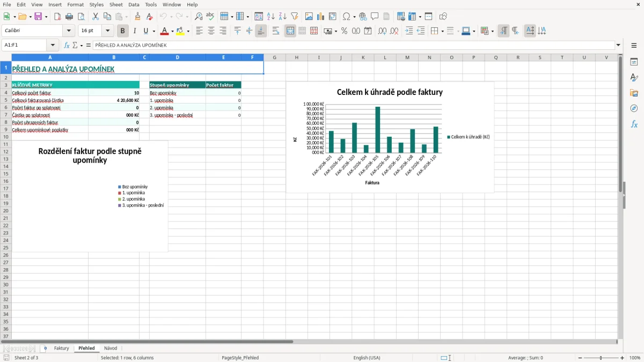Click the Clone Formatting brush icon
644x362 pixels.
137,17
